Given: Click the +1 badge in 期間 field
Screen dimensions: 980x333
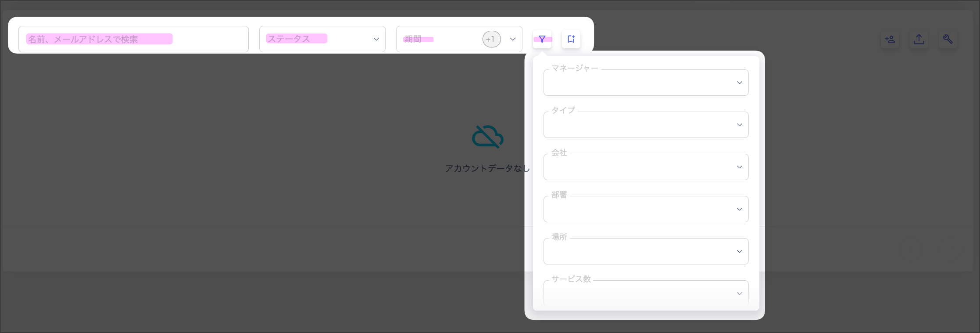Looking at the screenshot, I should coord(492,39).
